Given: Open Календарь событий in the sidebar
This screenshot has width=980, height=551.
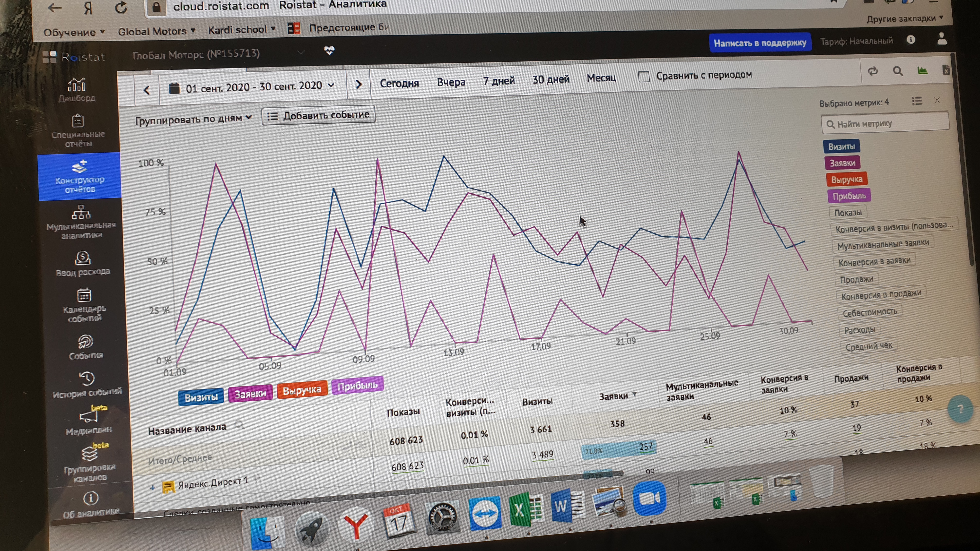Looking at the screenshot, I should pyautogui.click(x=84, y=305).
